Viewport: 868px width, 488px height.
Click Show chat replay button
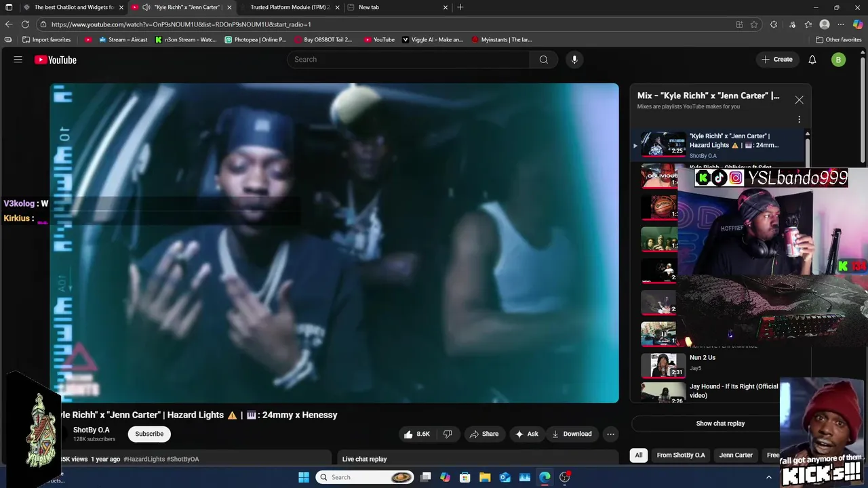pyautogui.click(x=720, y=424)
